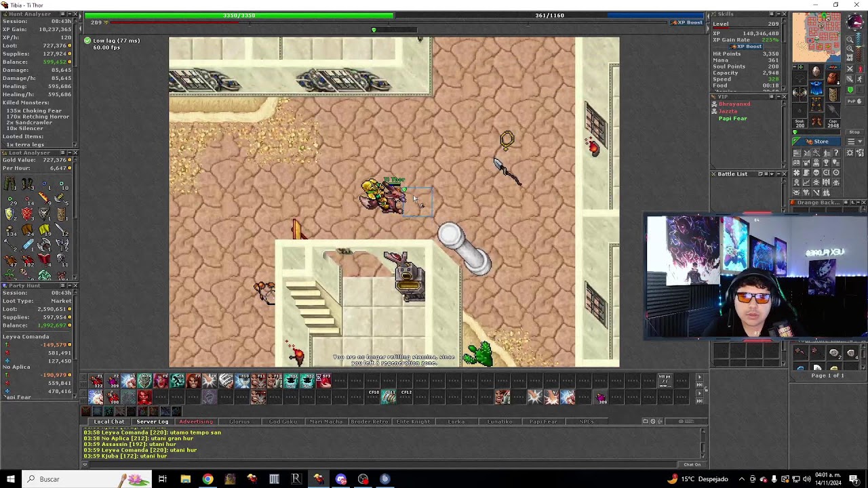Viewport: 868px width, 488px height.
Task: Click the XP Boost button in Skills
Action: pos(746,47)
